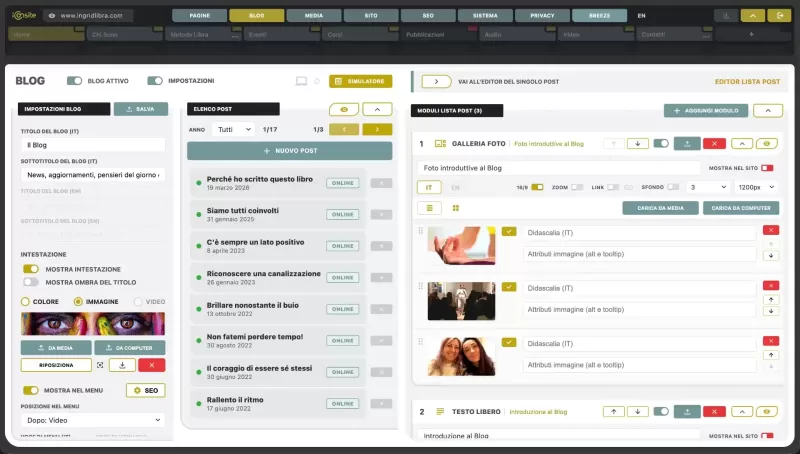Toggle the Impostazioni switch
Screen dimensions: 800x454
pyautogui.click(x=155, y=81)
